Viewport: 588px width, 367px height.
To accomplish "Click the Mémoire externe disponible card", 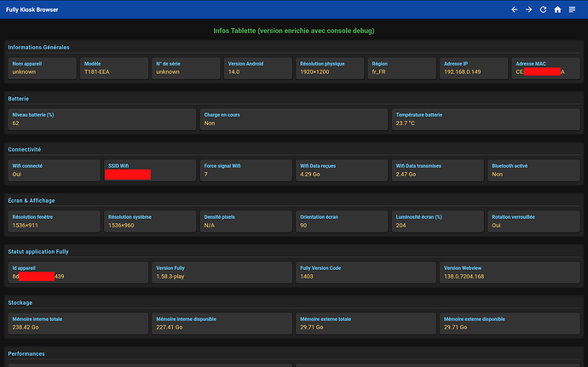I will (510, 323).
